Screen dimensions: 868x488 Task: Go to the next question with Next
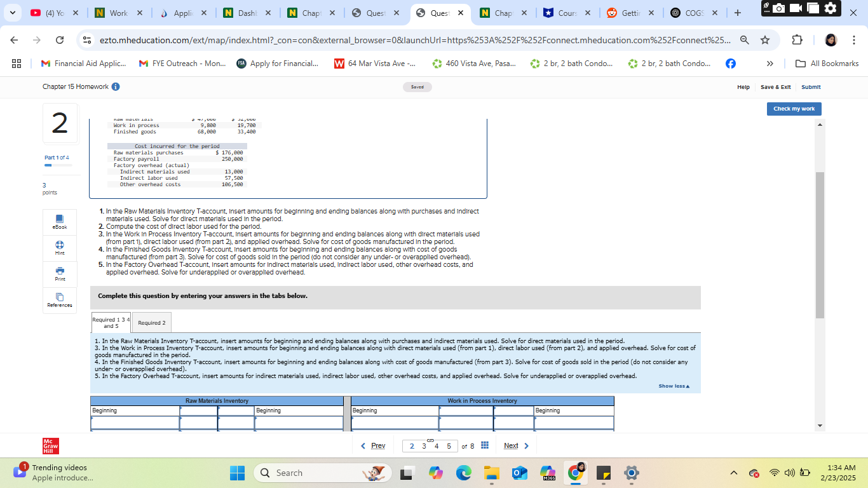pos(516,445)
